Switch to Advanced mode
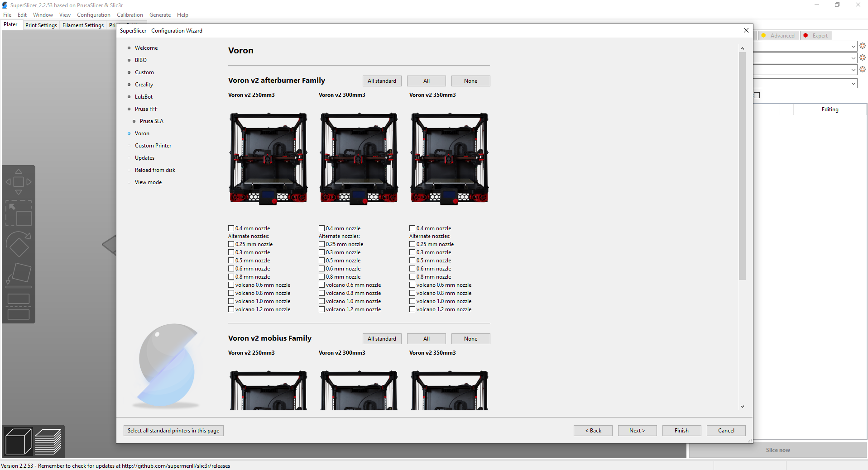The height and width of the screenshot is (470, 868). click(x=778, y=36)
